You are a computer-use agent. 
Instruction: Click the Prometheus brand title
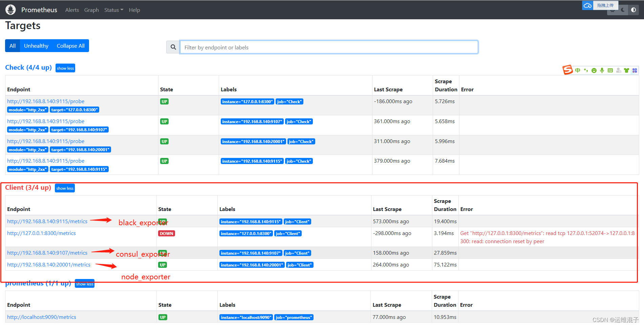pos(39,10)
